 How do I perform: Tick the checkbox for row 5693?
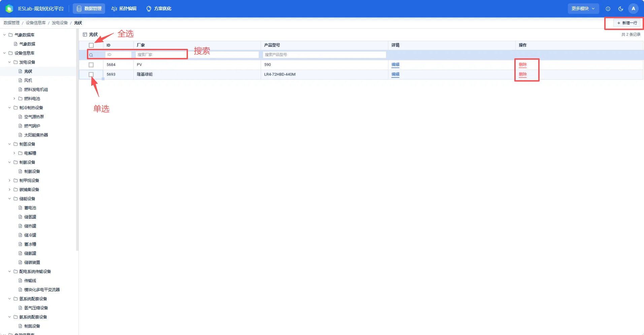(91, 74)
